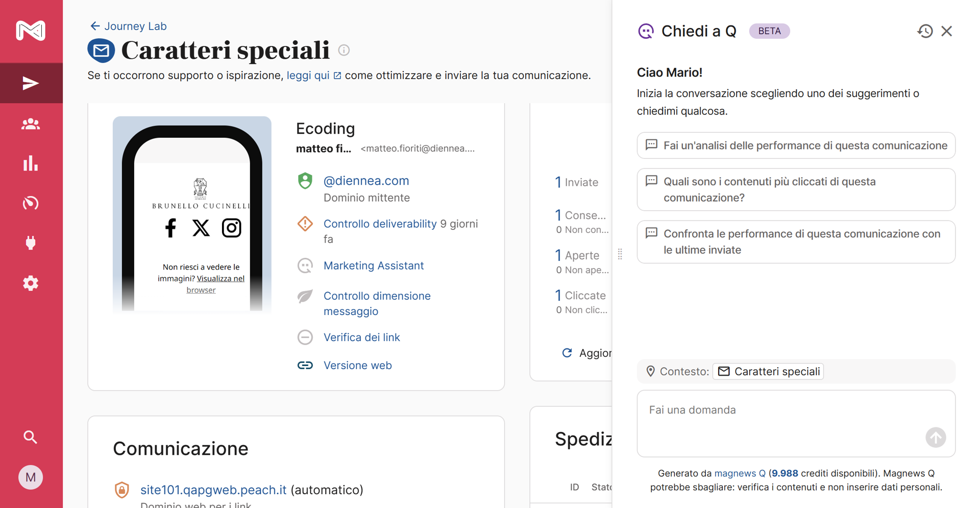Open Controllo deliverability link
Viewport: 980px width, 508px height.
coord(380,224)
